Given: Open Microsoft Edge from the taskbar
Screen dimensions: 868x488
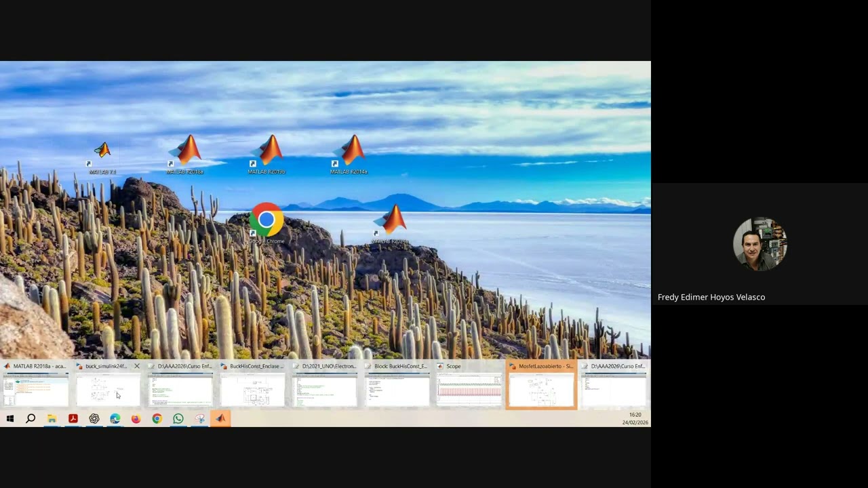Looking at the screenshot, I should (115, 419).
